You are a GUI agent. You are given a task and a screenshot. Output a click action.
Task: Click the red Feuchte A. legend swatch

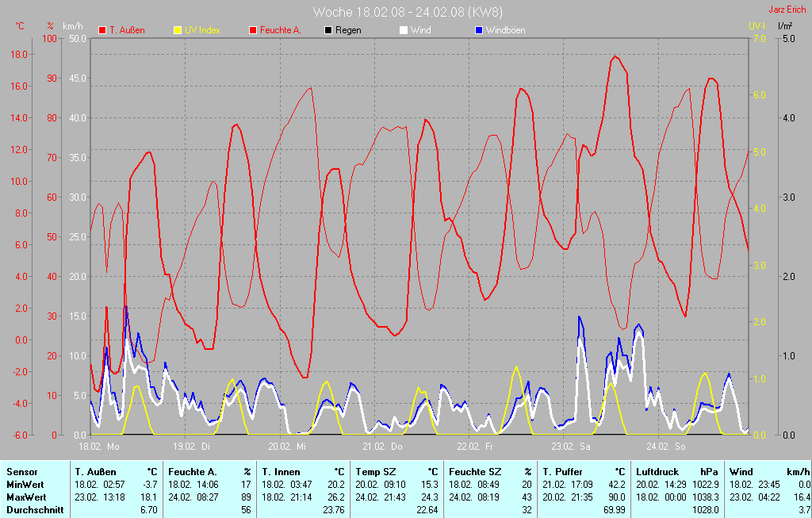[253, 31]
